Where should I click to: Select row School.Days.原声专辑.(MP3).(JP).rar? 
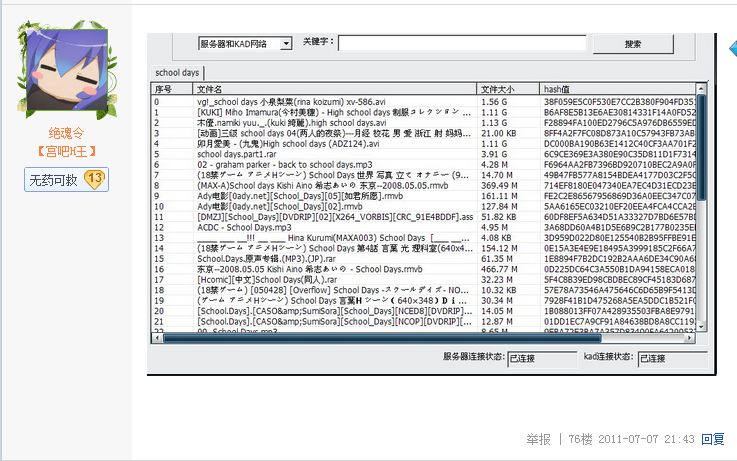point(423,259)
